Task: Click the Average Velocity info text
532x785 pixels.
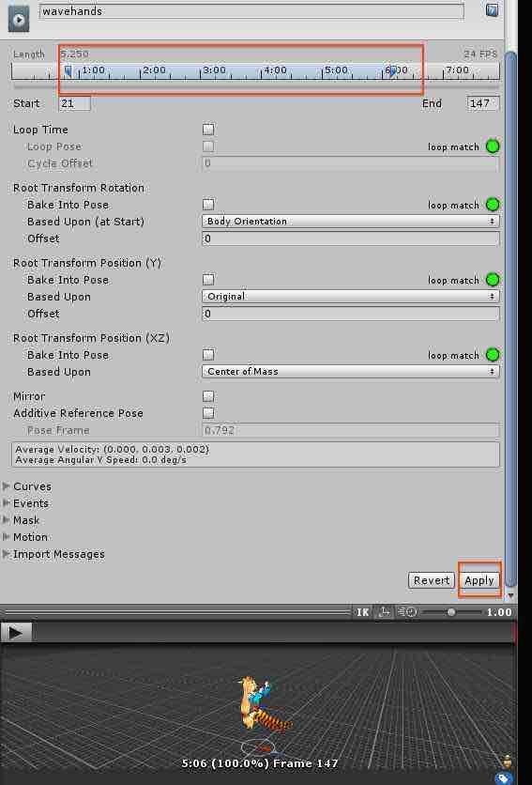Action: pos(112,449)
